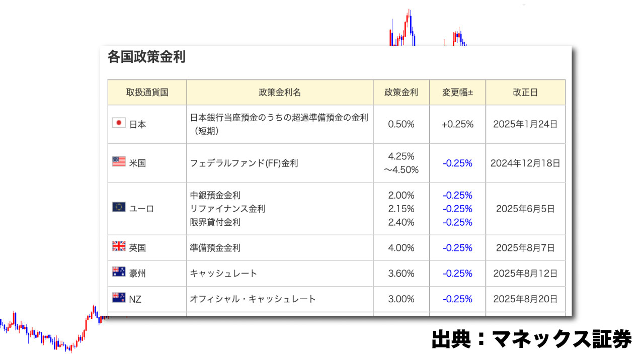
Task: Click the Euro flag icon
Action: (119, 207)
